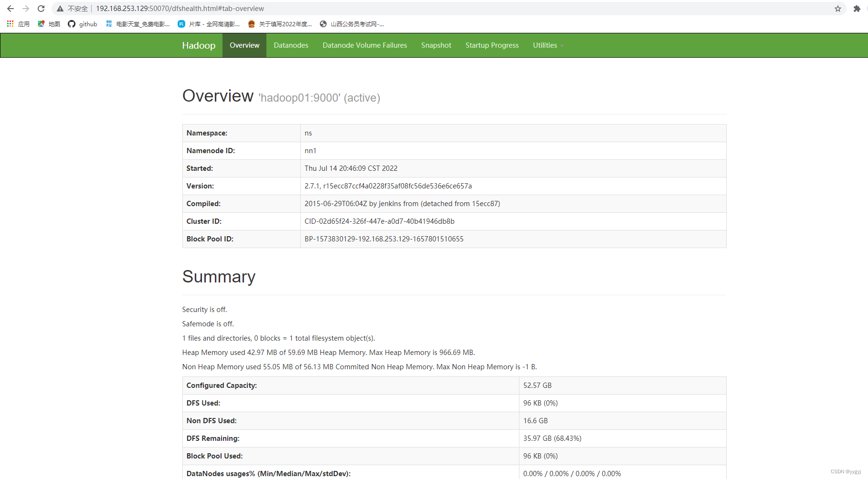Image resolution: width=868 pixels, height=479 pixels.
Task: Click the Block Pool ID value 'BP-1573830129-192.168.253.129-1657801510655'
Action: (x=384, y=239)
